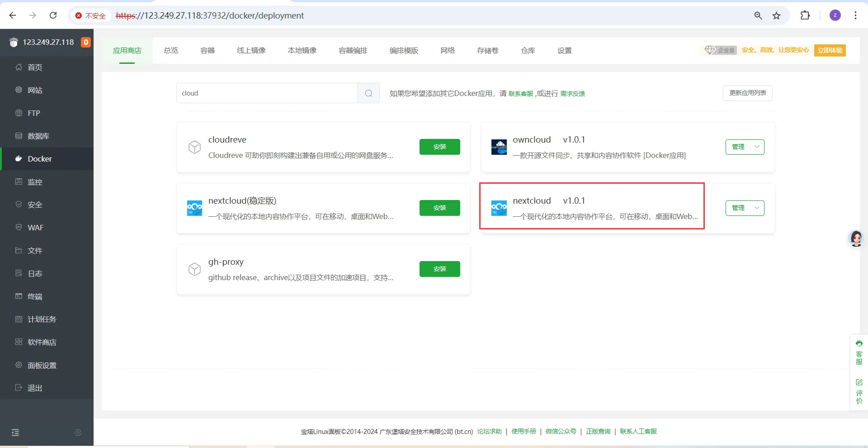
Task: Switch to the 本地镜像 tab
Action: [x=302, y=51]
